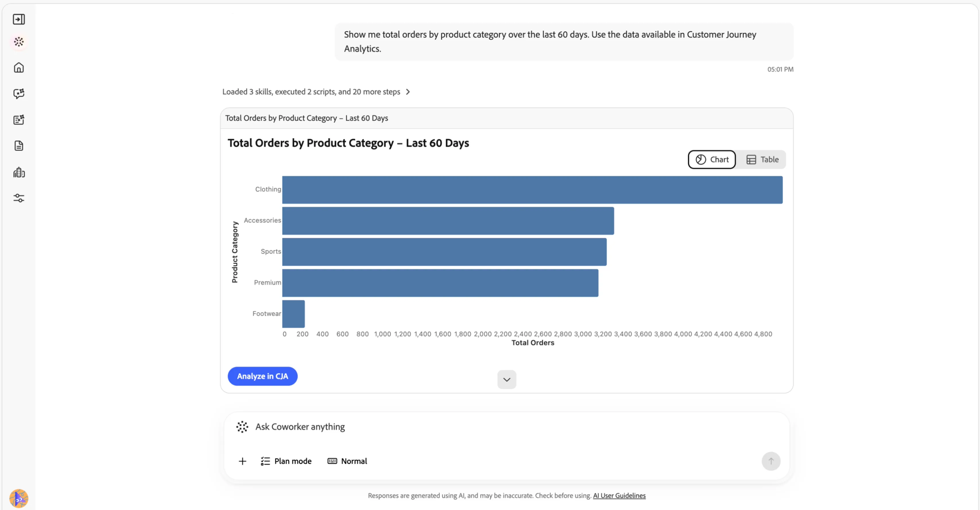Go to the Home icon
This screenshot has width=980, height=510.
point(19,68)
